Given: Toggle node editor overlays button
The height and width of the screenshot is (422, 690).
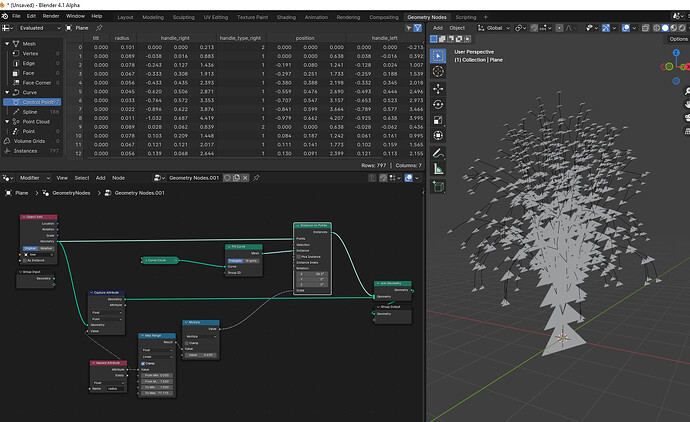Looking at the screenshot, I should point(408,178).
